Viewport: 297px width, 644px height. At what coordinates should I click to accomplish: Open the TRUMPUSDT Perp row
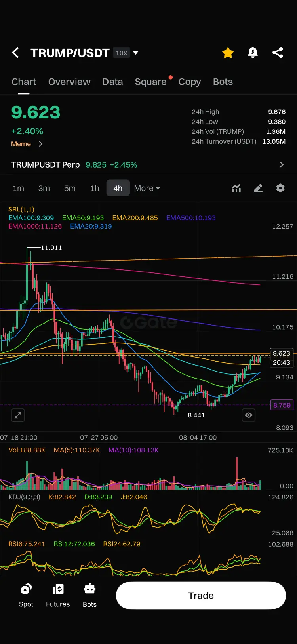click(148, 165)
